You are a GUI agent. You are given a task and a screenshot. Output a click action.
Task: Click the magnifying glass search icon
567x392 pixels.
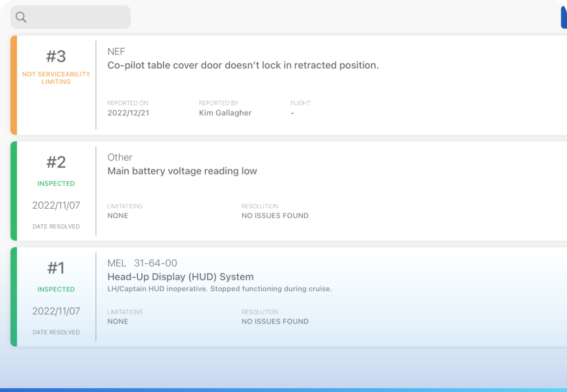click(21, 17)
